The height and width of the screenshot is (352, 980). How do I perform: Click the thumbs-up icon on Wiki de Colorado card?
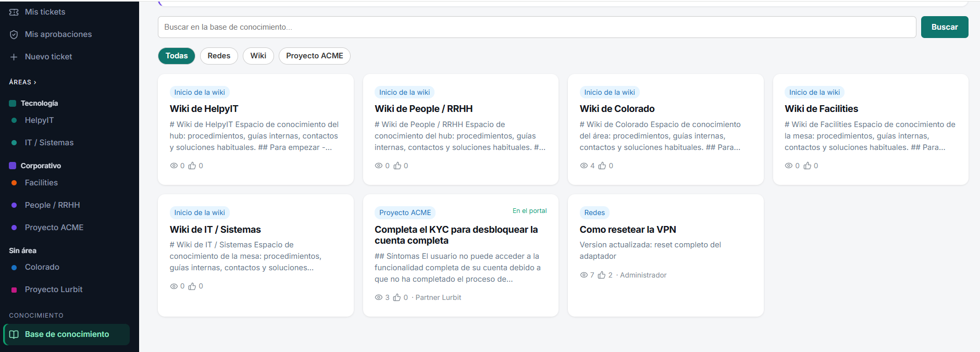coord(602,166)
